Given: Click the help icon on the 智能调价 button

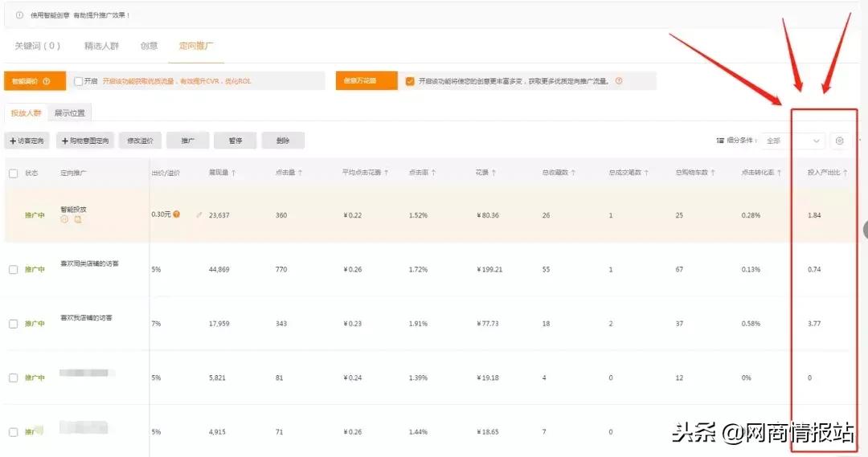Looking at the screenshot, I should (47, 81).
